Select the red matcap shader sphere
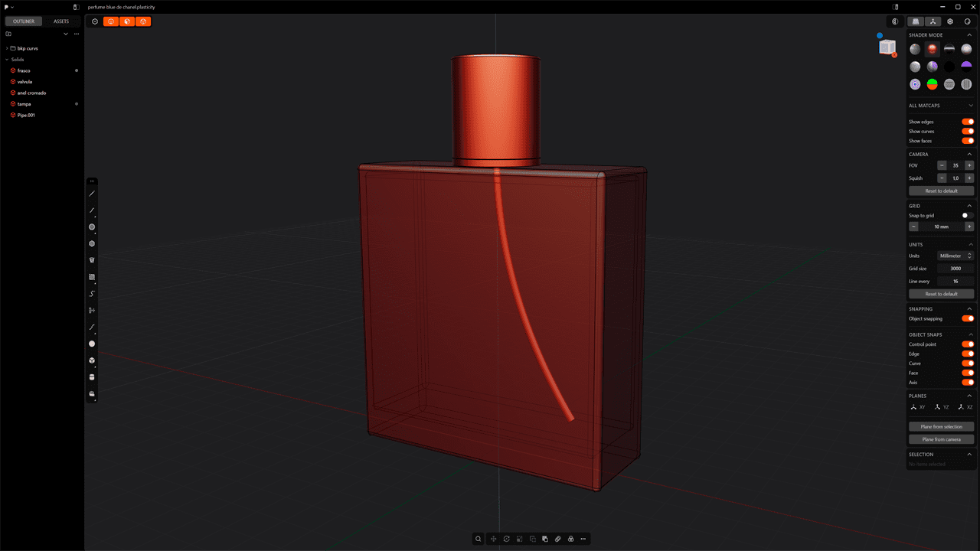 click(x=933, y=49)
